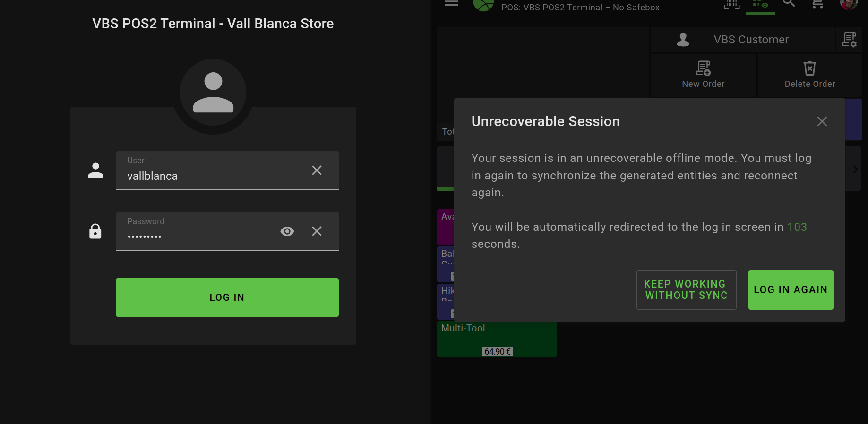868x424 pixels.
Task: Clear the User field with X
Action: click(x=317, y=170)
